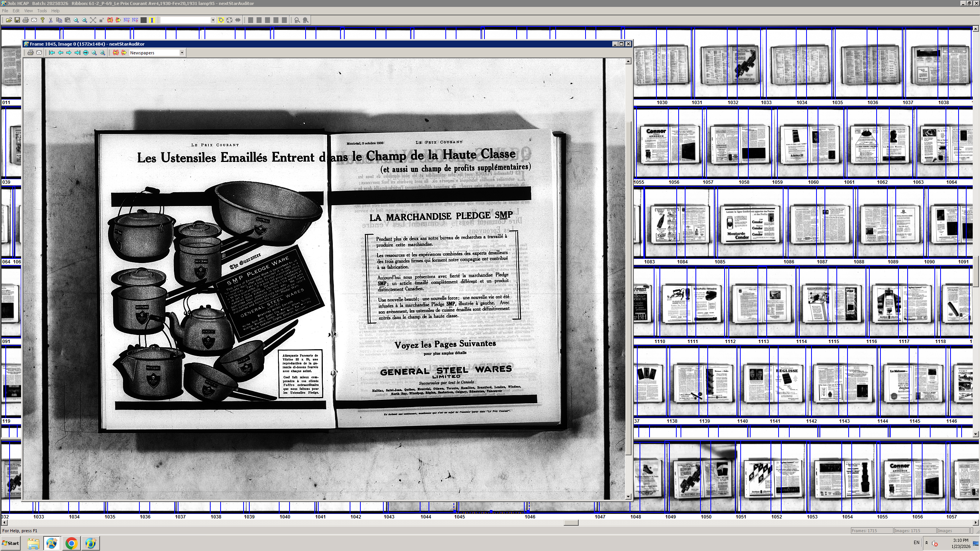
Task: Open a file with the Open toolbar icon
Action: tap(9, 20)
